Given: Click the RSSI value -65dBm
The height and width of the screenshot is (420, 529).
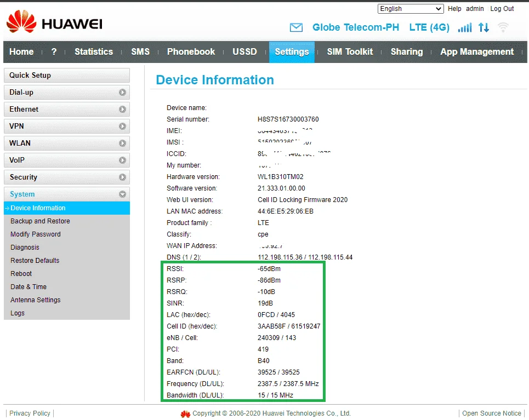Looking at the screenshot, I should [x=269, y=269].
